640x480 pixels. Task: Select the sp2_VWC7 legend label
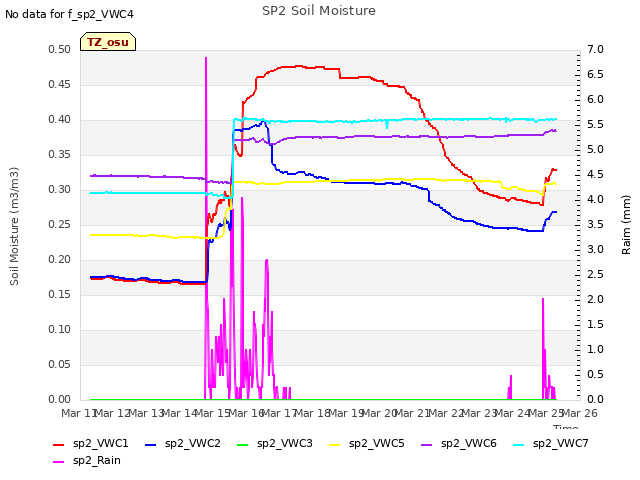(560, 444)
